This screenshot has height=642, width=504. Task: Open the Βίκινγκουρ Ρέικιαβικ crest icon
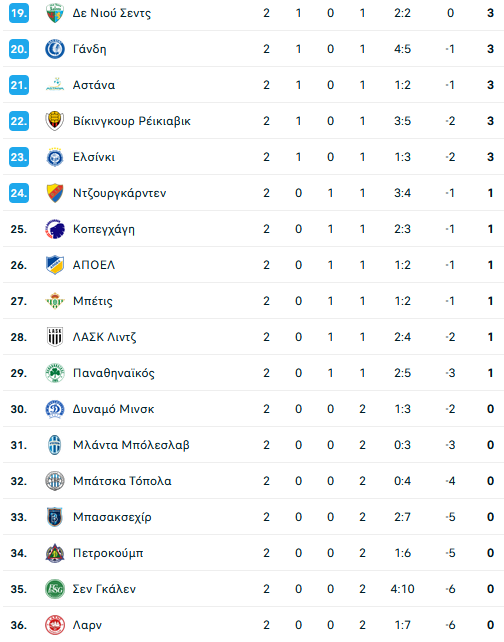click(x=54, y=121)
